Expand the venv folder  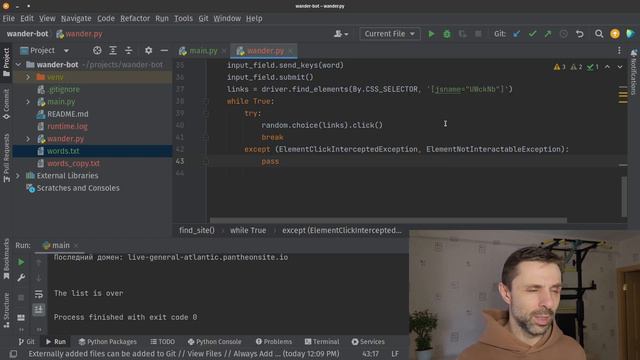(x=28, y=77)
